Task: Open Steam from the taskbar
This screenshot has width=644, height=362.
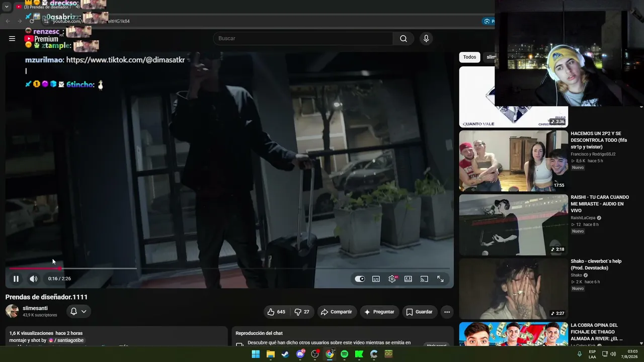Action: (x=285, y=354)
